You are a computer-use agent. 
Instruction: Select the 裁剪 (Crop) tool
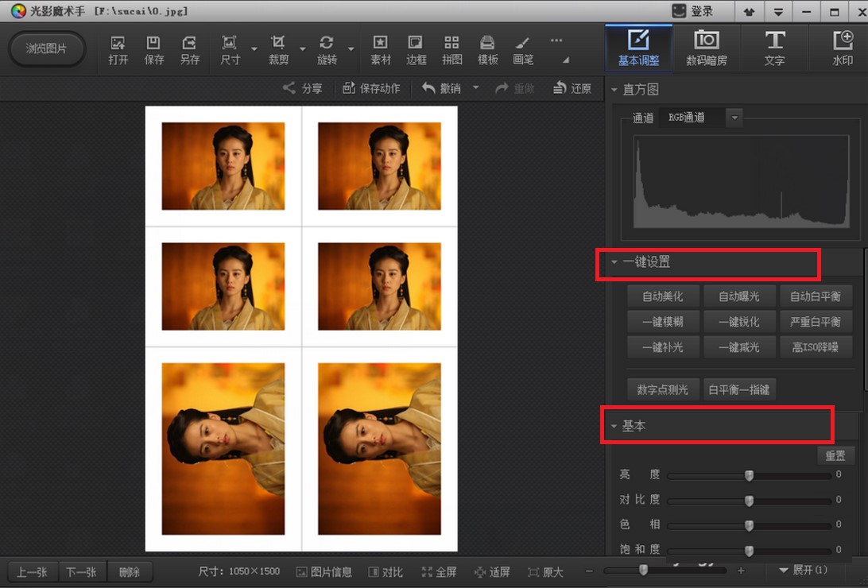click(278, 43)
